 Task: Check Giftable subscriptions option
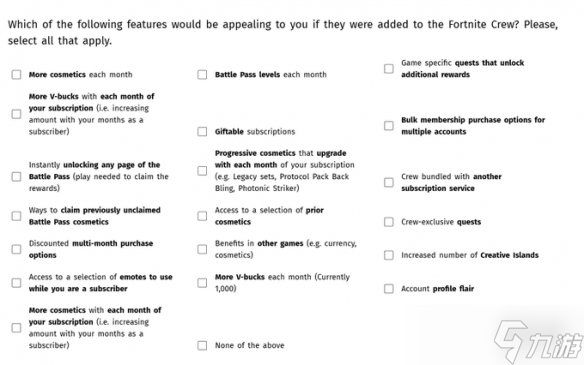[202, 131]
